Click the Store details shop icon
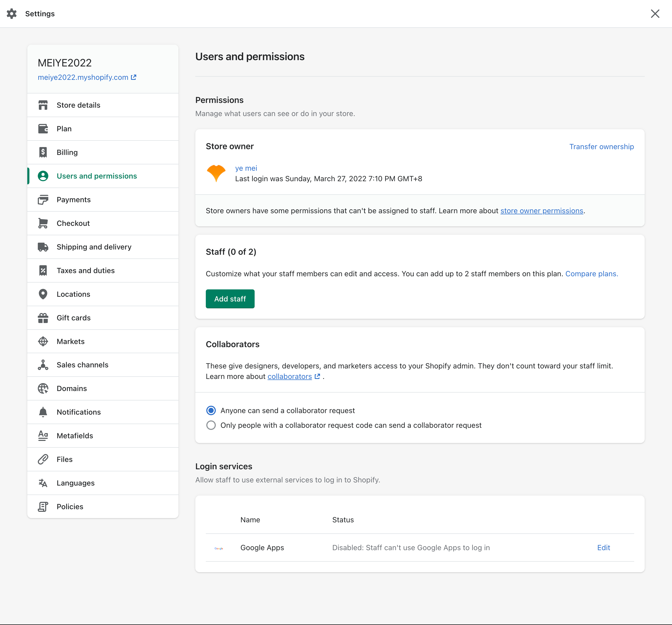Screen dimensions: 672x625 pyautogui.click(x=43, y=105)
